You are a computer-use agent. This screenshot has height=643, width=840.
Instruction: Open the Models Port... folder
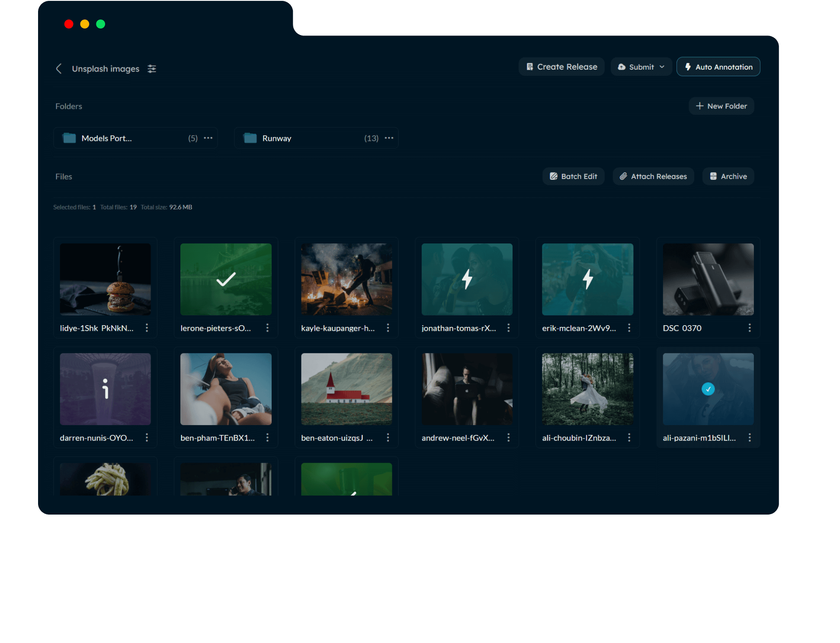(135, 138)
